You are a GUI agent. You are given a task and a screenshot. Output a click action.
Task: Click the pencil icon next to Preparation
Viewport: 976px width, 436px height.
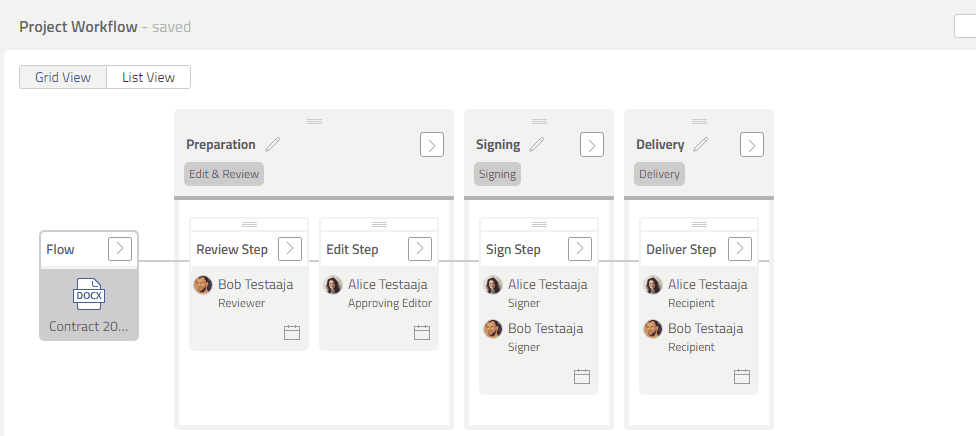click(x=273, y=144)
